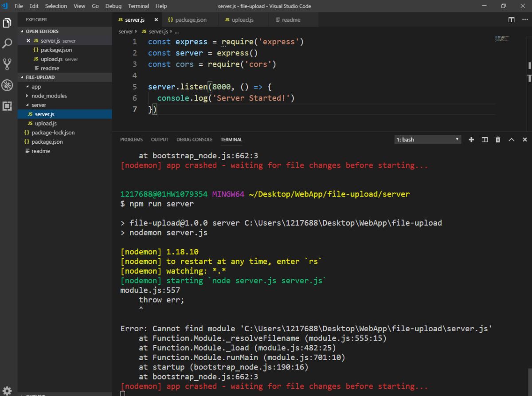
Task: Switch to the DEBUG CONSOLE panel tab
Action: click(x=194, y=139)
